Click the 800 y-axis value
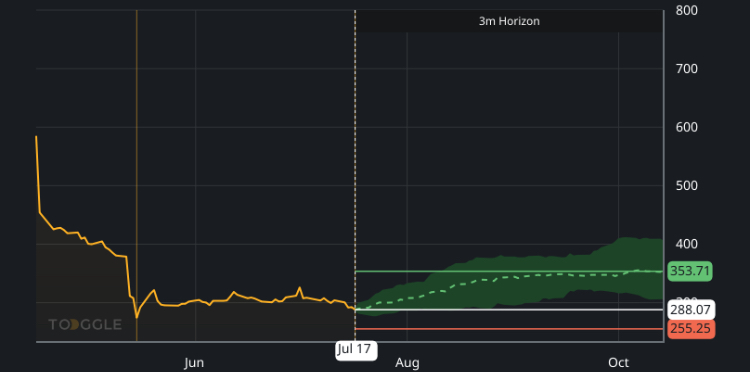 point(686,11)
